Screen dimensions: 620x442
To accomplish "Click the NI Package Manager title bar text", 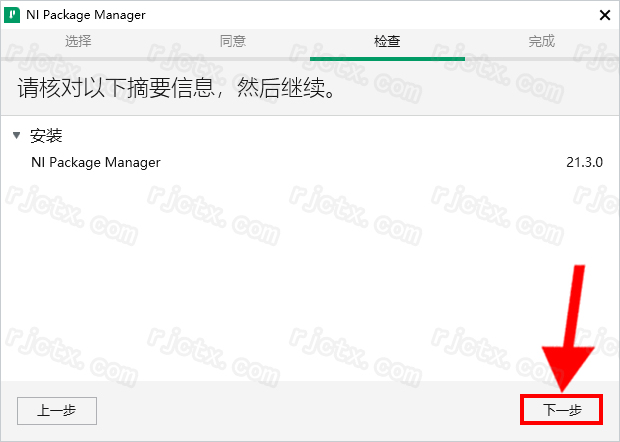I will click(x=86, y=15).
